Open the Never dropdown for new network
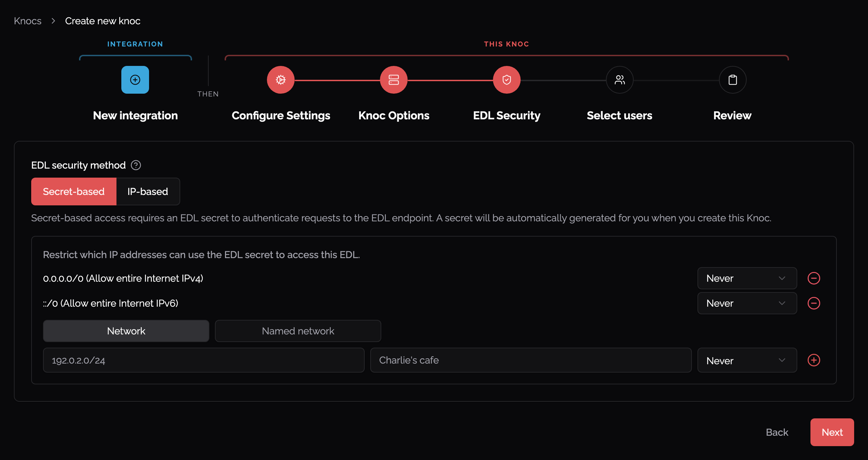The width and height of the screenshot is (868, 460). tap(747, 360)
